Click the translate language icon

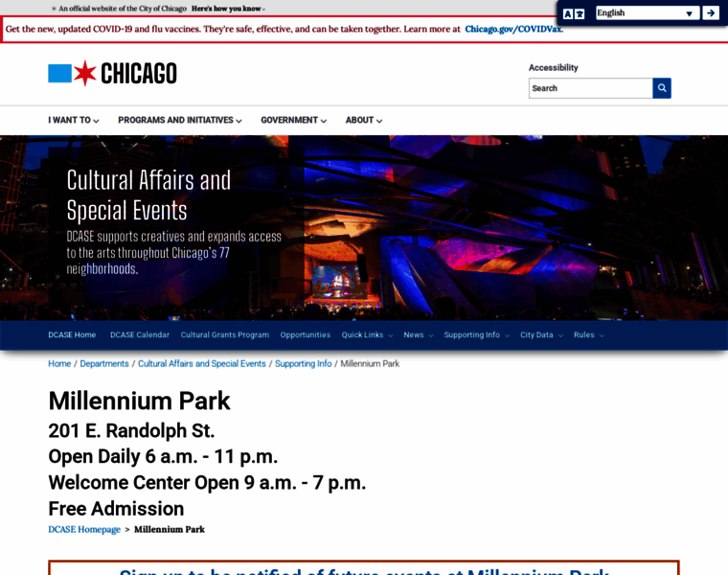click(574, 13)
